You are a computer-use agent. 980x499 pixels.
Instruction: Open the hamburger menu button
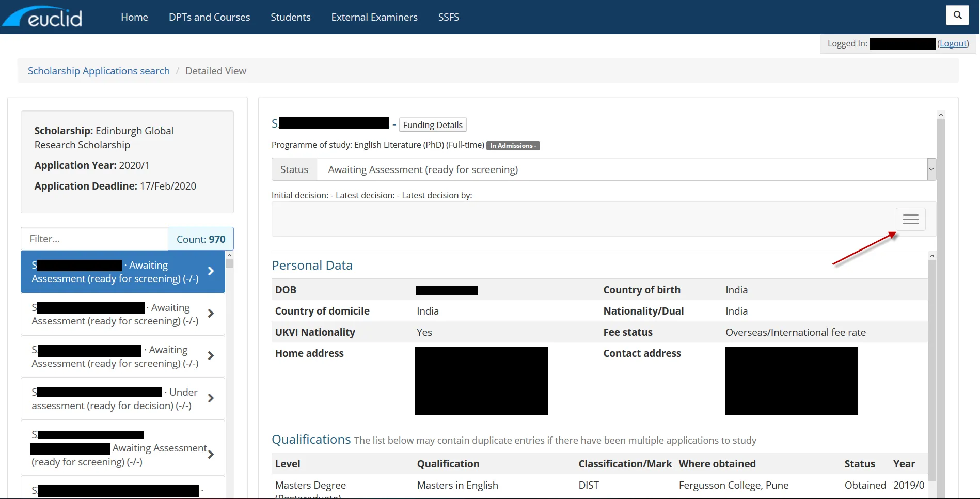910,220
